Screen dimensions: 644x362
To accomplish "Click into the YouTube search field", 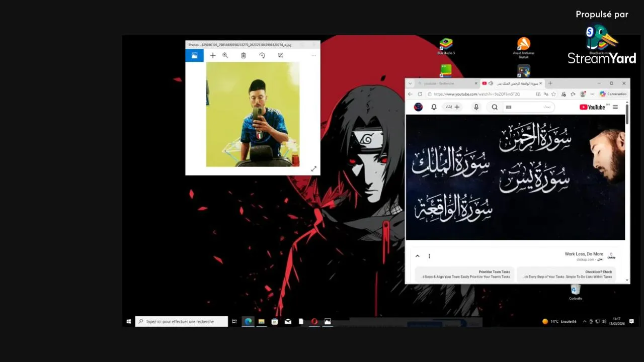I will pyautogui.click(x=528, y=107).
